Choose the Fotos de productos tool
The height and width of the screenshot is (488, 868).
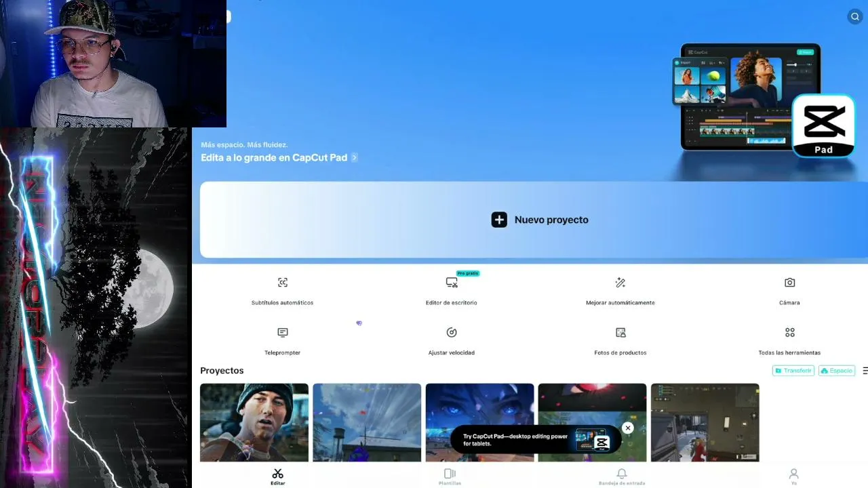(x=620, y=342)
